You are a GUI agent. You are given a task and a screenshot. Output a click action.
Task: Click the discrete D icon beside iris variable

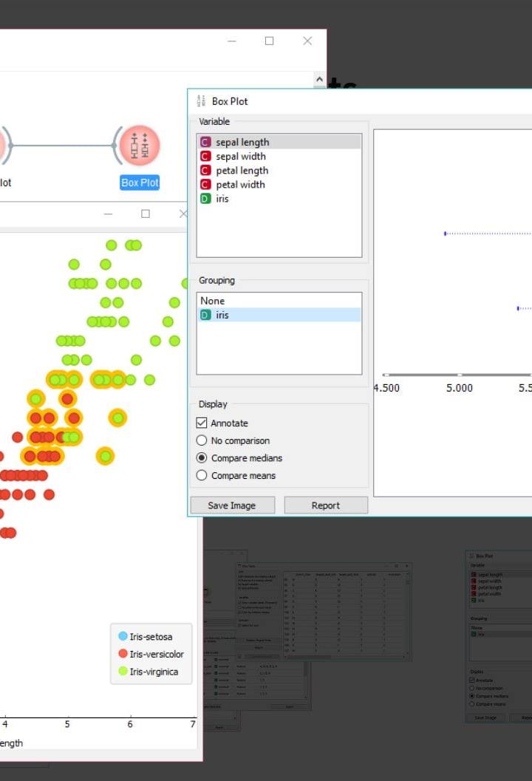pos(205,199)
